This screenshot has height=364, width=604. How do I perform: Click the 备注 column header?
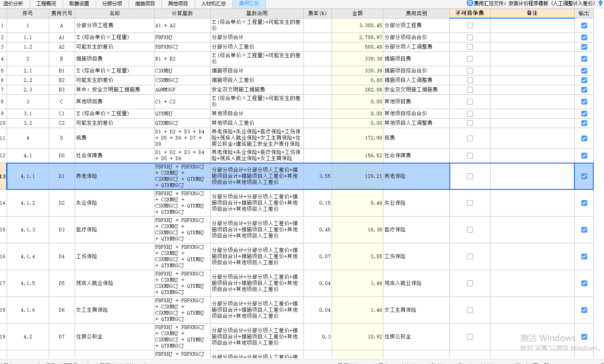click(532, 13)
